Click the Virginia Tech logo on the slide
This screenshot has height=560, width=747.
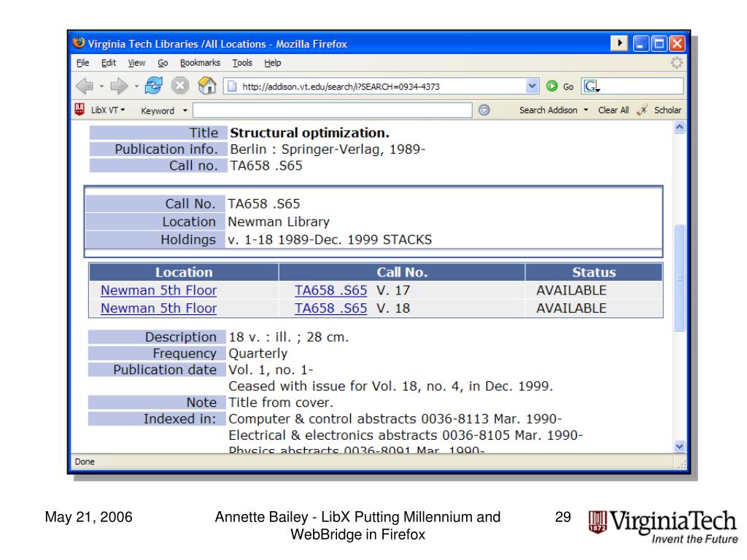point(662,526)
